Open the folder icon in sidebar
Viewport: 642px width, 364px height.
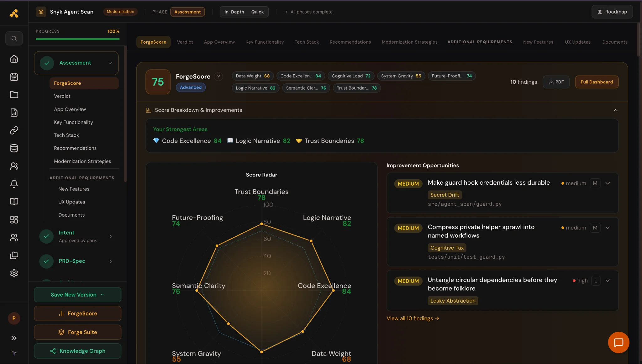coord(14,95)
